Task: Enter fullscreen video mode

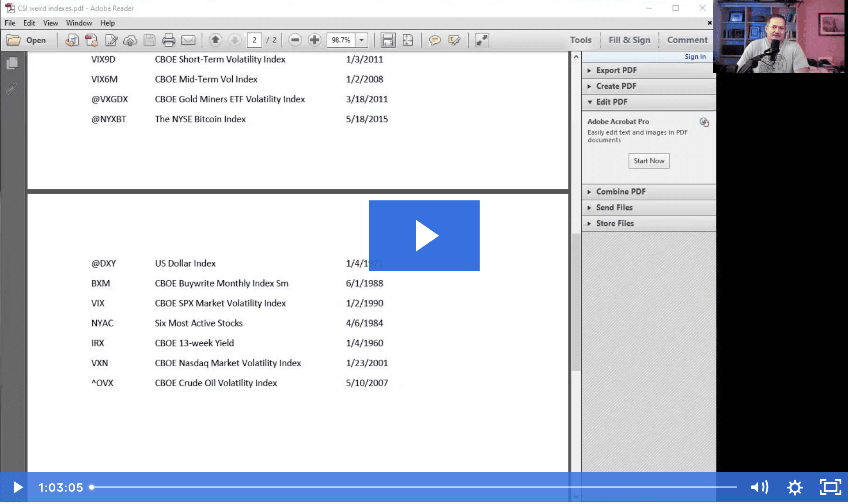Action: (830, 487)
